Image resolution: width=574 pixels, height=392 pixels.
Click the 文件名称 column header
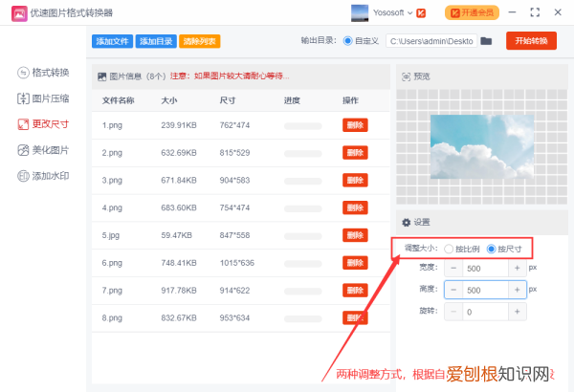(118, 100)
